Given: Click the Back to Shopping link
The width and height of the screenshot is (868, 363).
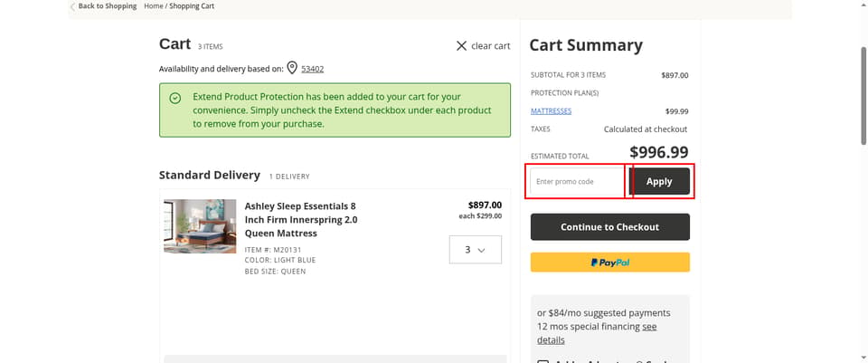Looking at the screenshot, I should pyautogui.click(x=108, y=6).
